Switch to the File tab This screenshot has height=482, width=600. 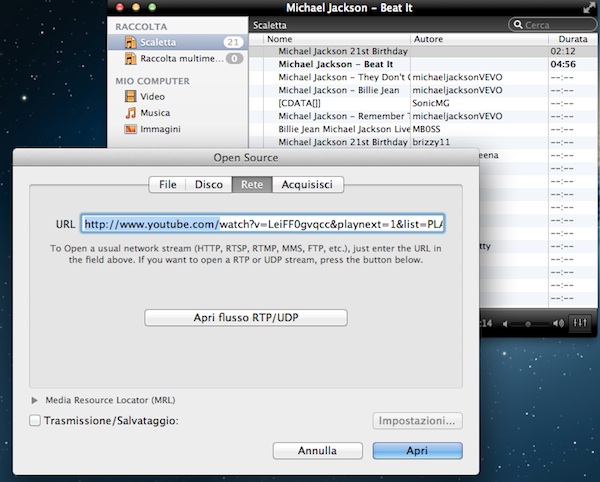click(168, 184)
